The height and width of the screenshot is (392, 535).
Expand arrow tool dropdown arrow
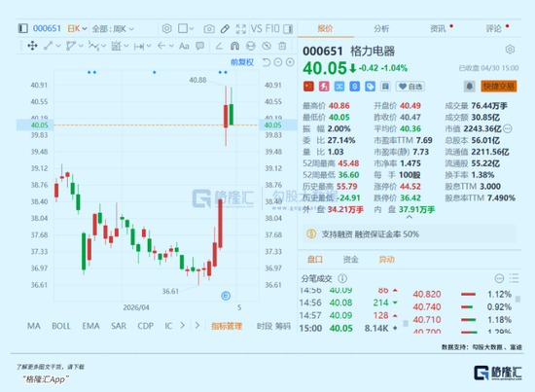click(x=171, y=46)
